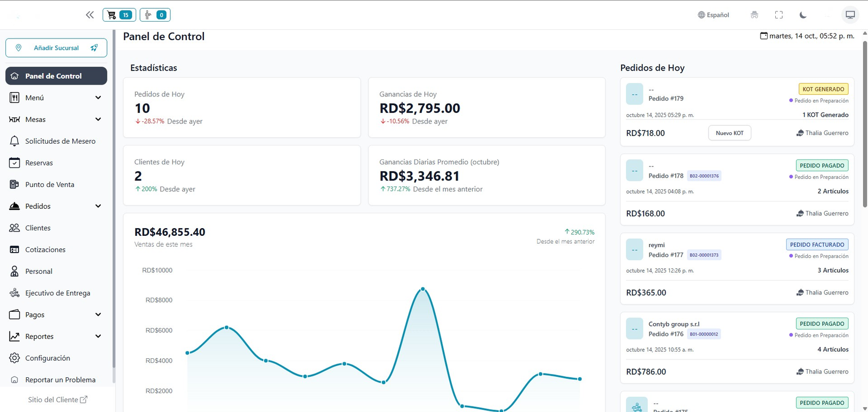
Task: Click the Pedidos cloche icon
Action: (15, 206)
